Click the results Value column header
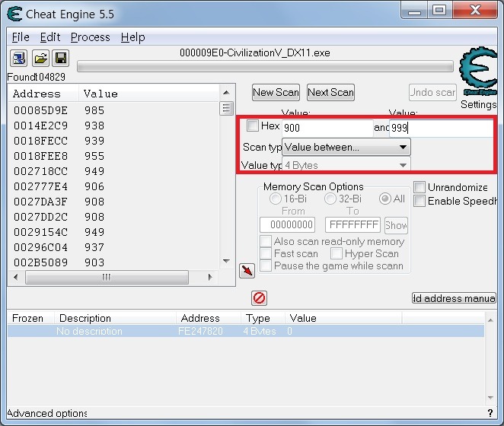This screenshot has height=426, width=504. click(x=148, y=94)
